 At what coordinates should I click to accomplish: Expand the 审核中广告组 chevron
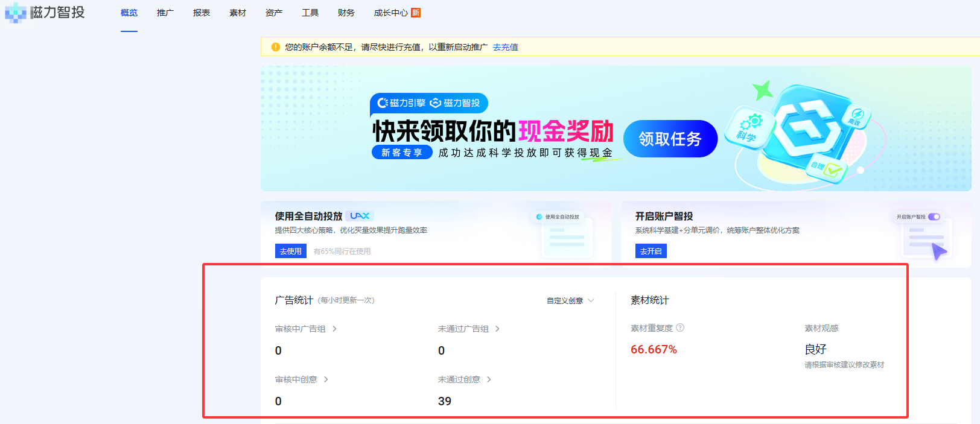click(x=334, y=329)
